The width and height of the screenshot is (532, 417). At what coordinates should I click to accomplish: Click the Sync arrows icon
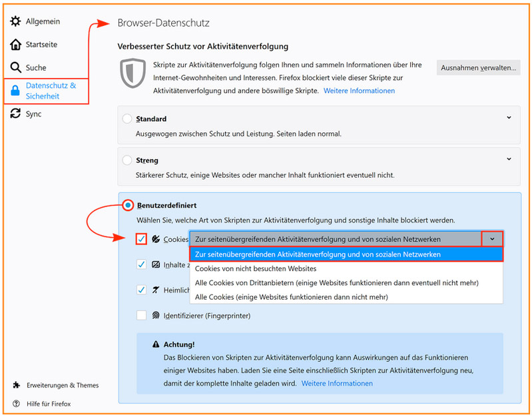click(15, 113)
